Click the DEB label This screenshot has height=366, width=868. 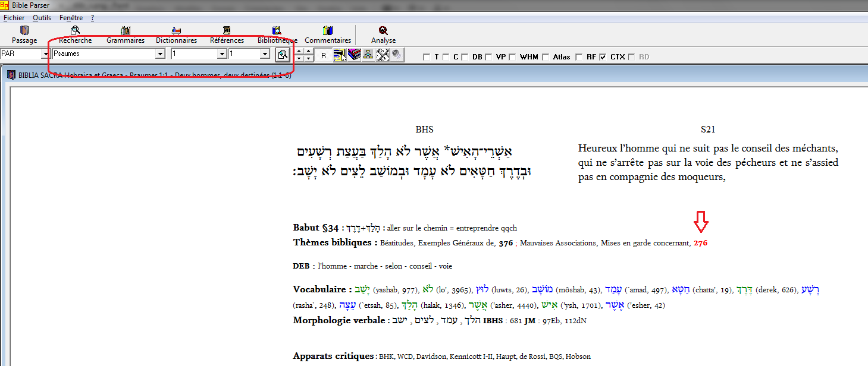click(301, 266)
